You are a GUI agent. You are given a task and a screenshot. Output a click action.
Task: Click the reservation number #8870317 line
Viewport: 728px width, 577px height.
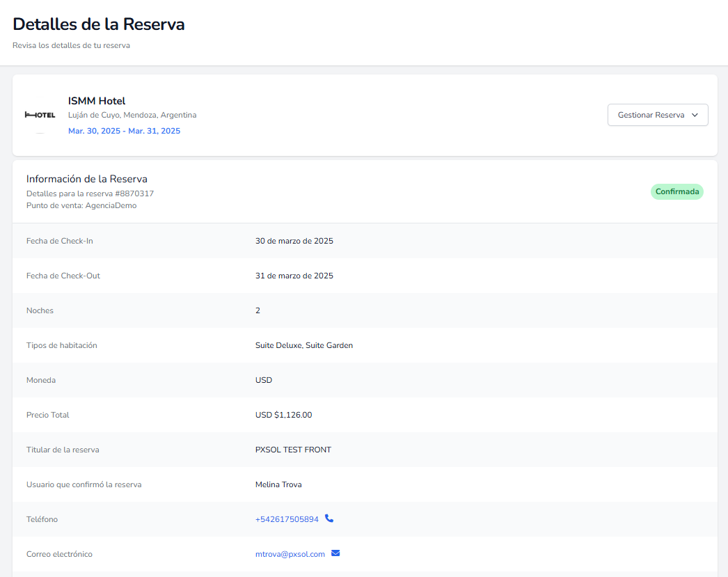pyautogui.click(x=90, y=193)
